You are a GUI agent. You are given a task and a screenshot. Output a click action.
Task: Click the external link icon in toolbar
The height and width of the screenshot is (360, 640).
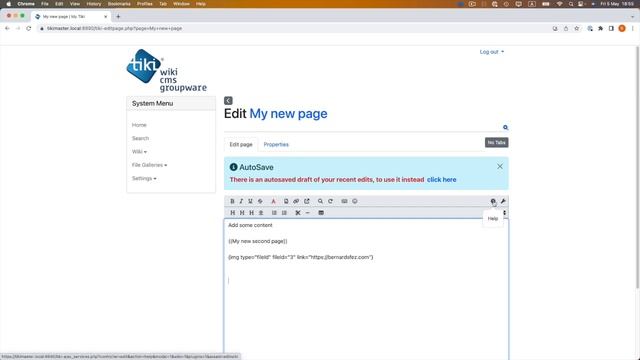coord(307,201)
